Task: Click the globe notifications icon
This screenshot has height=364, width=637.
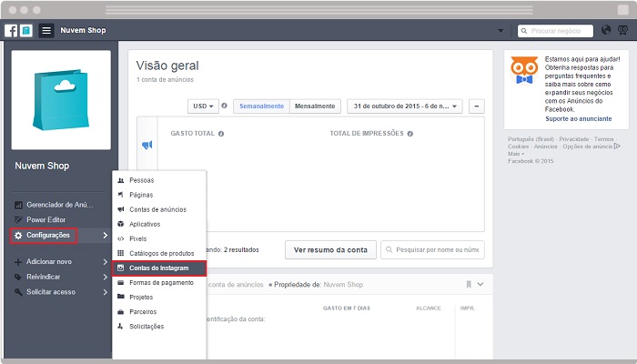Action: [x=606, y=30]
